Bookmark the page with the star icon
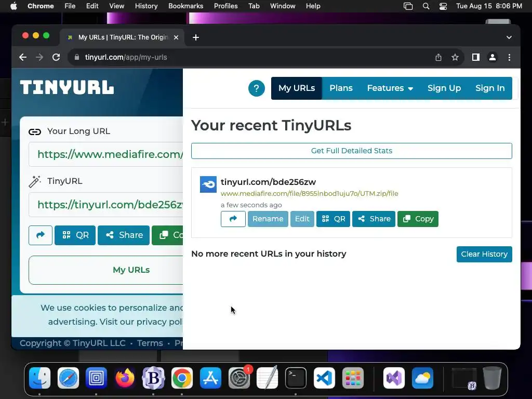This screenshot has height=399, width=532. pos(455,57)
